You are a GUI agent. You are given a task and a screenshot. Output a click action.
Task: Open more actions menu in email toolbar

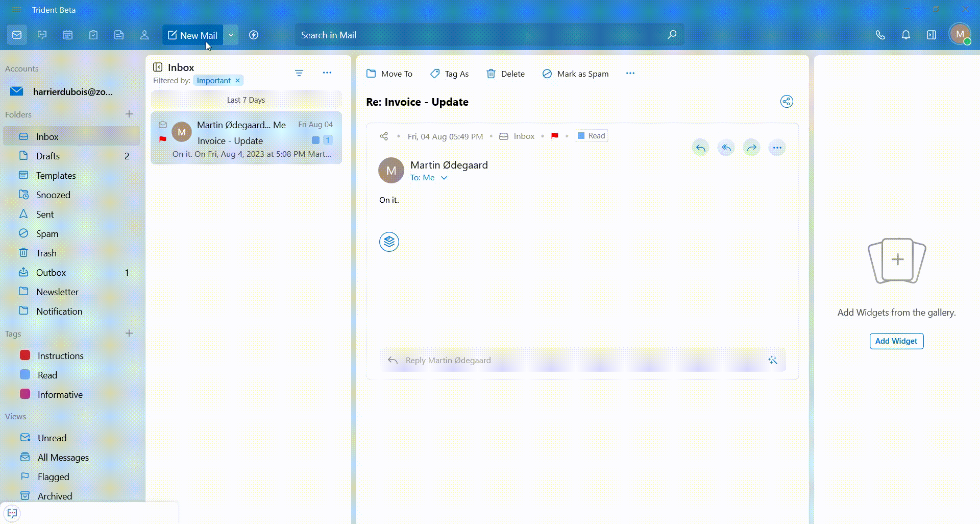tap(630, 74)
